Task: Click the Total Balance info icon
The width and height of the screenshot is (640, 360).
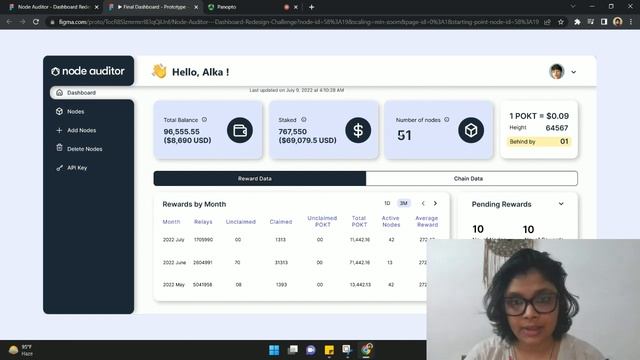Action: click(x=204, y=120)
